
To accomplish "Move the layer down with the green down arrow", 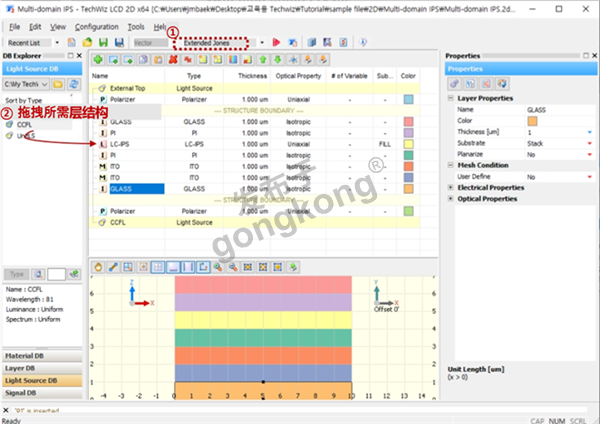I will click(x=278, y=60).
